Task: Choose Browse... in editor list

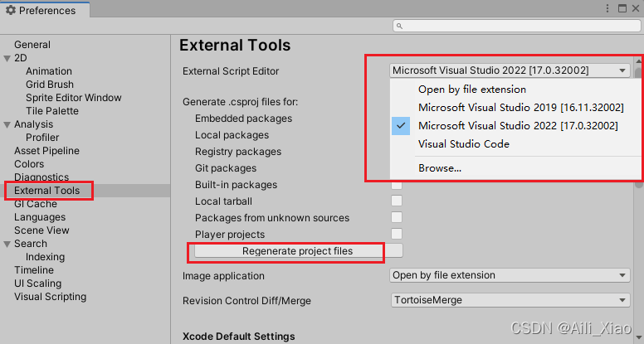Action: (x=440, y=168)
